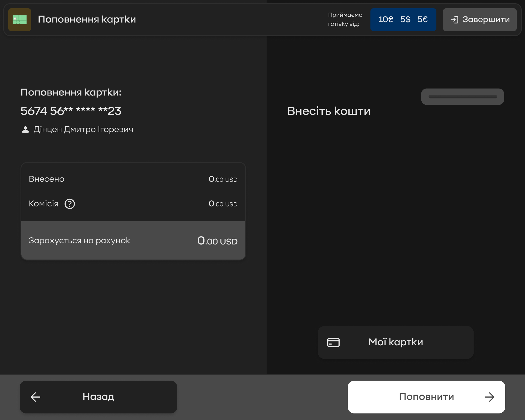Click the left arrow icon in Назад
Image resolution: width=525 pixels, height=420 pixels.
coord(35,397)
